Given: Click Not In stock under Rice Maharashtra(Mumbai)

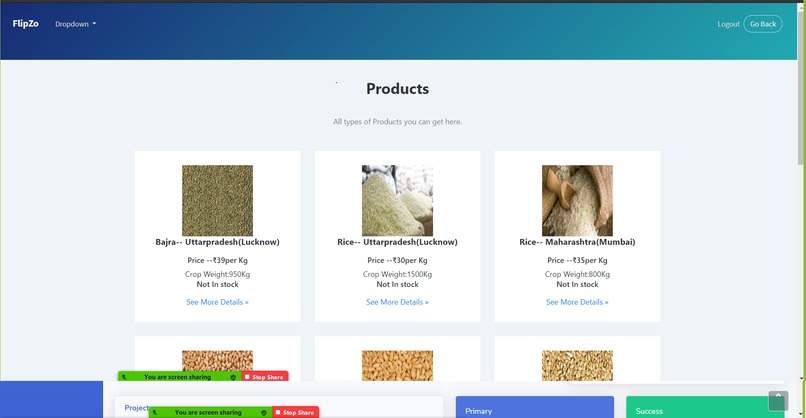Looking at the screenshot, I should (577, 284).
